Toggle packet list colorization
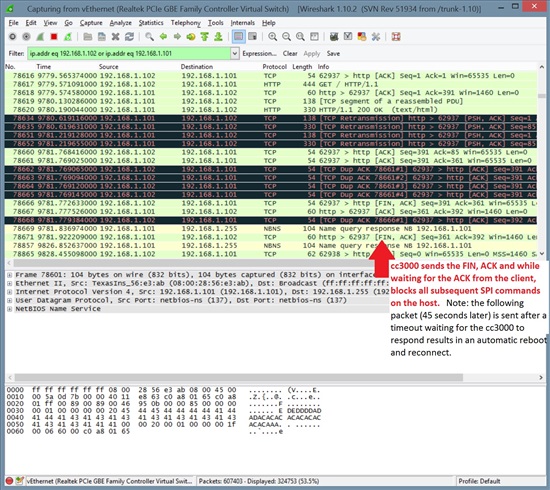This screenshot has width=550, height=490. pyautogui.click(x=239, y=36)
